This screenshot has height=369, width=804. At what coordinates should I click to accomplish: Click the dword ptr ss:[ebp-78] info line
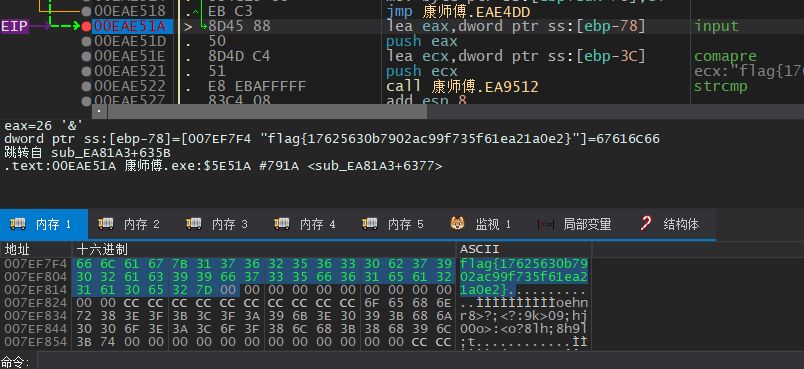[x=332, y=139]
